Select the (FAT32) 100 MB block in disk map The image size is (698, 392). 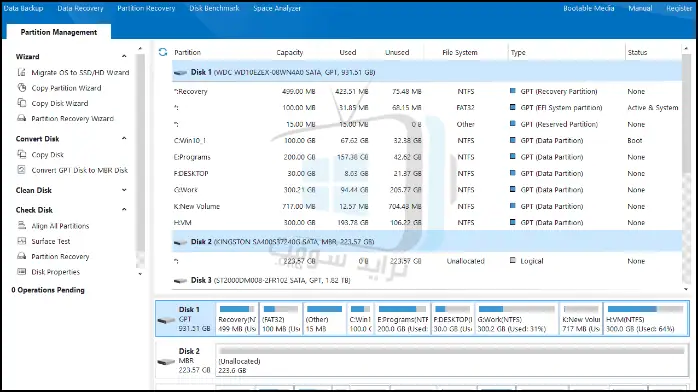tap(280, 319)
